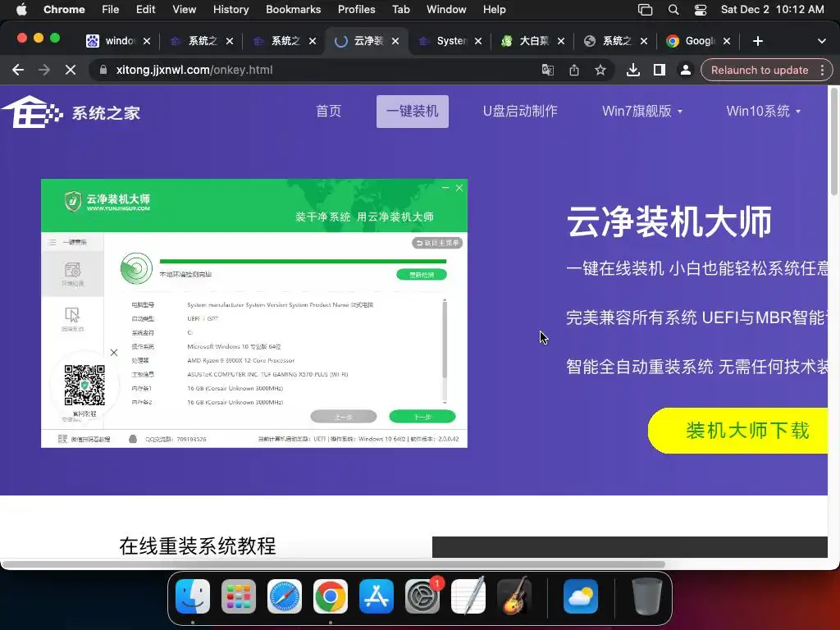The image size is (840, 630).
Task: Click Relaunch to update button
Action: point(759,71)
